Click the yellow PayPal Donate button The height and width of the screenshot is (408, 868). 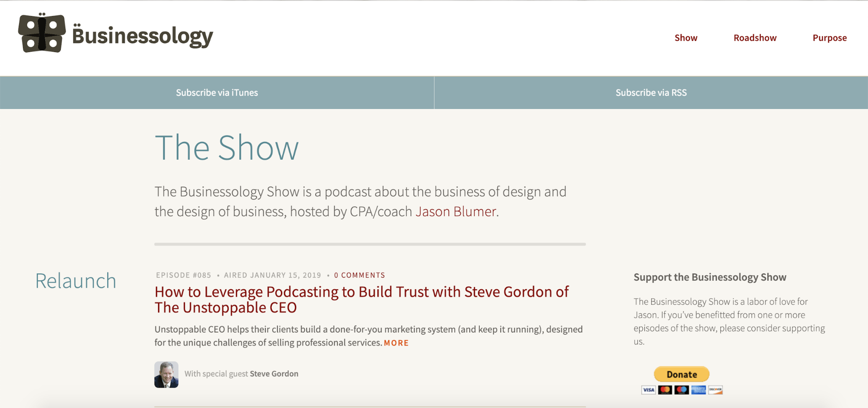pyautogui.click(x=682, y=374)
